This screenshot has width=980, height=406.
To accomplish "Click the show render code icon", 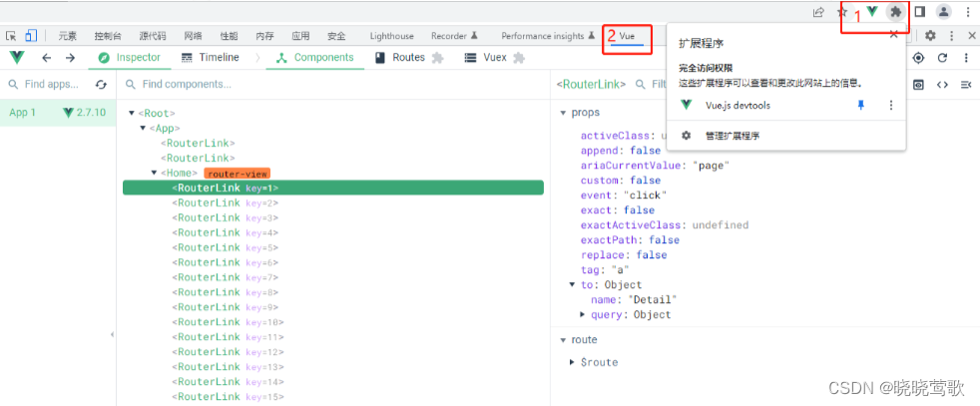I will (x=918, y=85).
